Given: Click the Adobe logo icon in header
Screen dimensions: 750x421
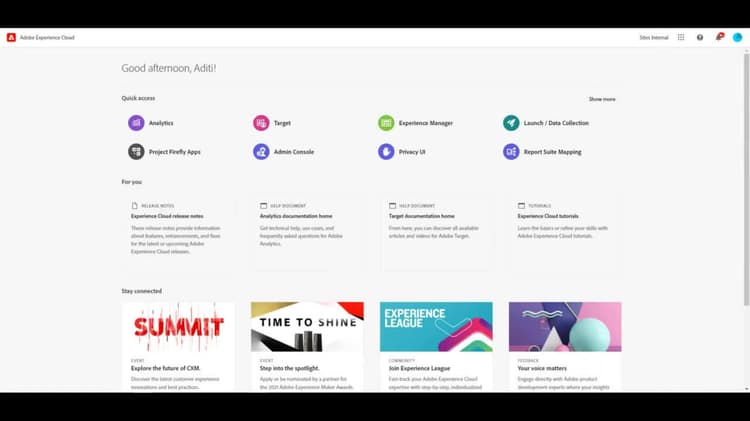Looking at the screenshot, I should (x=11, y=37).
